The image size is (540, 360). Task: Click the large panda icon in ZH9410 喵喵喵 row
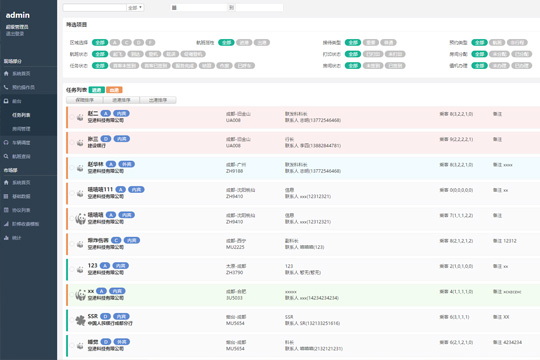(81, 218)
